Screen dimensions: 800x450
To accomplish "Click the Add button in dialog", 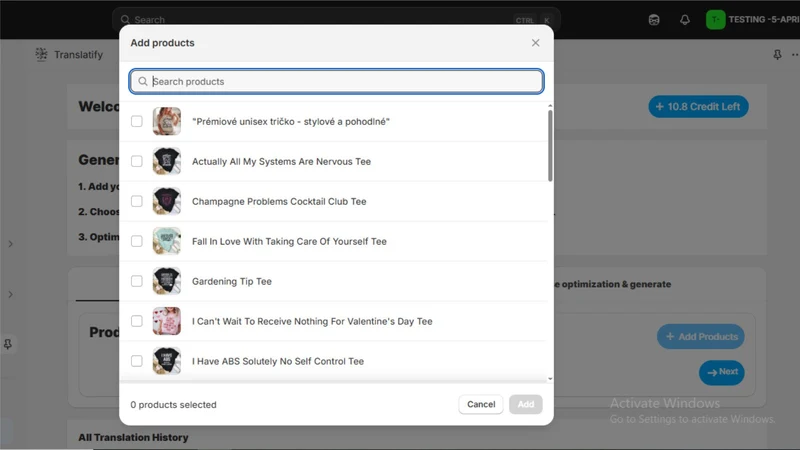I will tap(526, 404).
